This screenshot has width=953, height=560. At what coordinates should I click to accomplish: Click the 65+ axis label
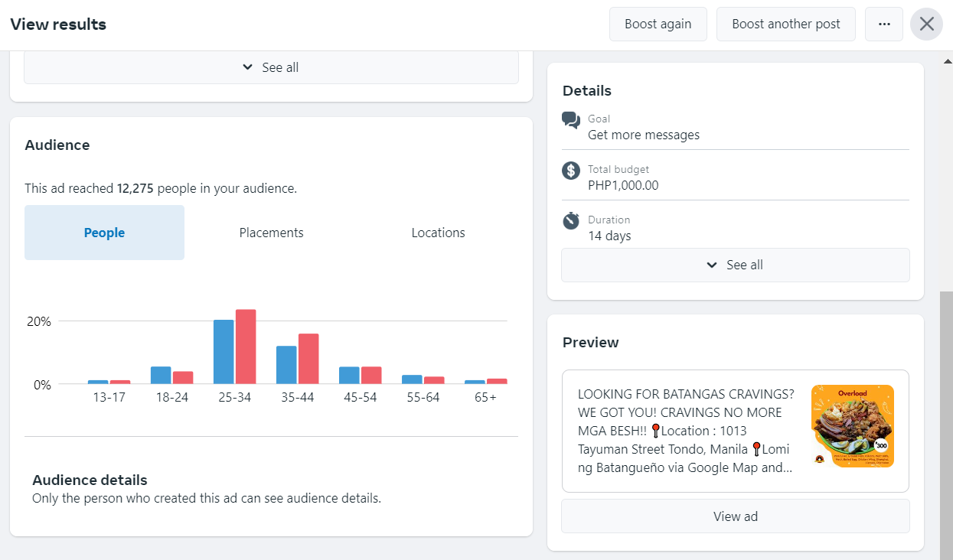coord(485,398)
